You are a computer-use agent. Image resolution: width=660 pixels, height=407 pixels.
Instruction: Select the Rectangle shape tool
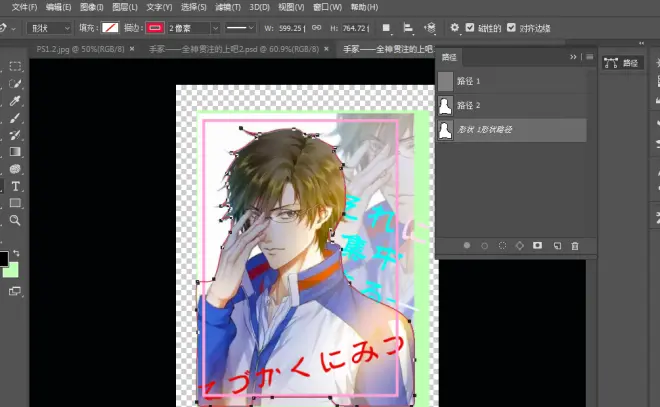(15, 203)
